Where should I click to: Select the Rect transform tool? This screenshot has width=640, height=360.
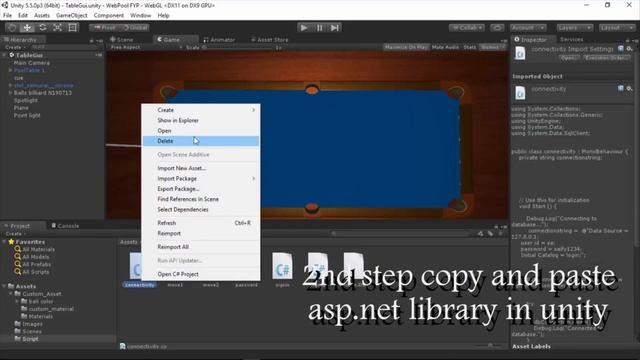click(73, 27)
